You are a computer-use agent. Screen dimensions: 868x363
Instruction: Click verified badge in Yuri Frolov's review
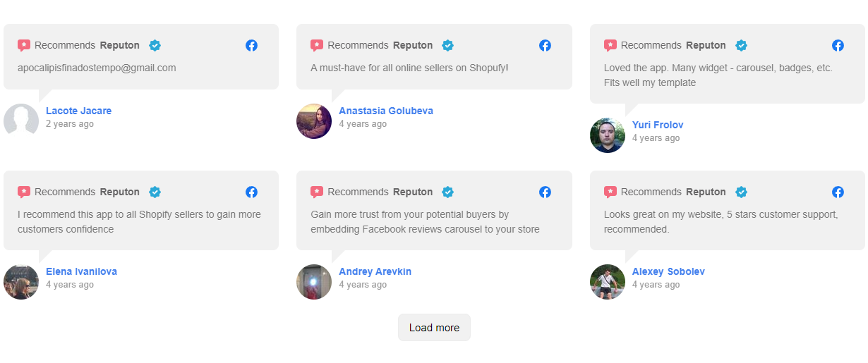coord(741,45)
